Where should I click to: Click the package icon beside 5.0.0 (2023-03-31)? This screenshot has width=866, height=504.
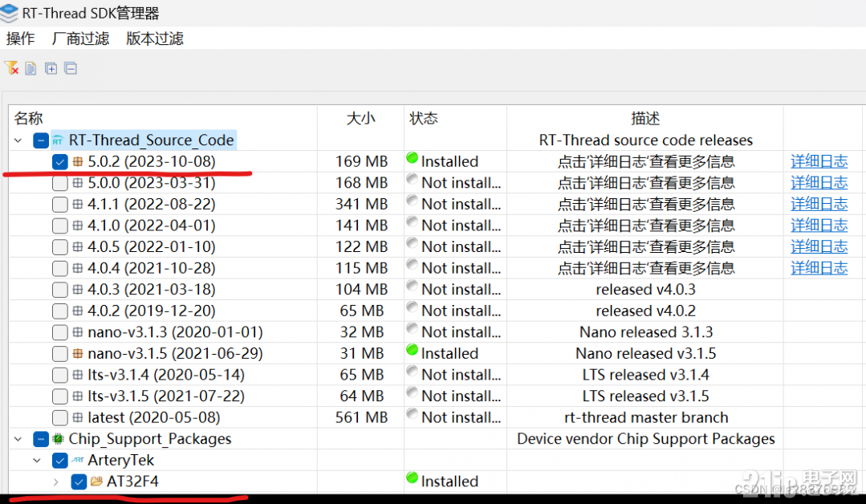(x=78, y=183)
